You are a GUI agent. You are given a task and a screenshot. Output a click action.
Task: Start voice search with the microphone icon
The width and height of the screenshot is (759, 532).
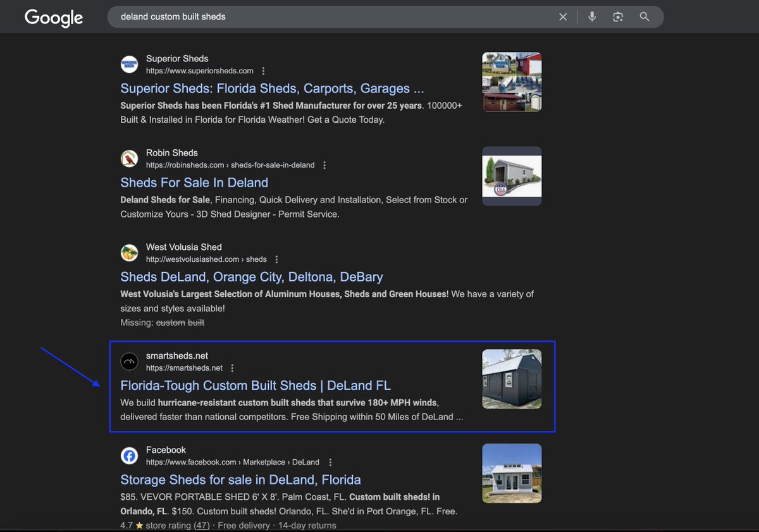coord(592,17)
